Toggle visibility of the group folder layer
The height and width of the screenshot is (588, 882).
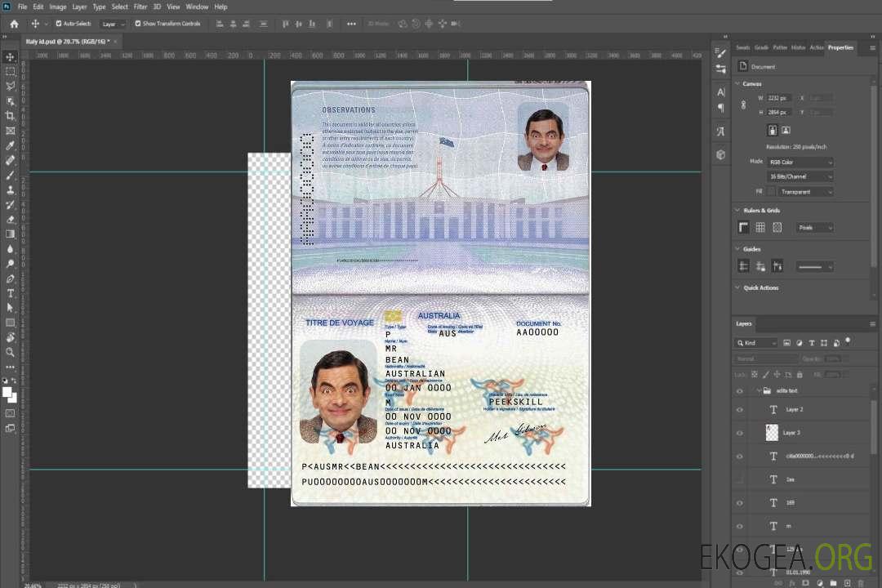pyautogui.click(x=740, y=391)
